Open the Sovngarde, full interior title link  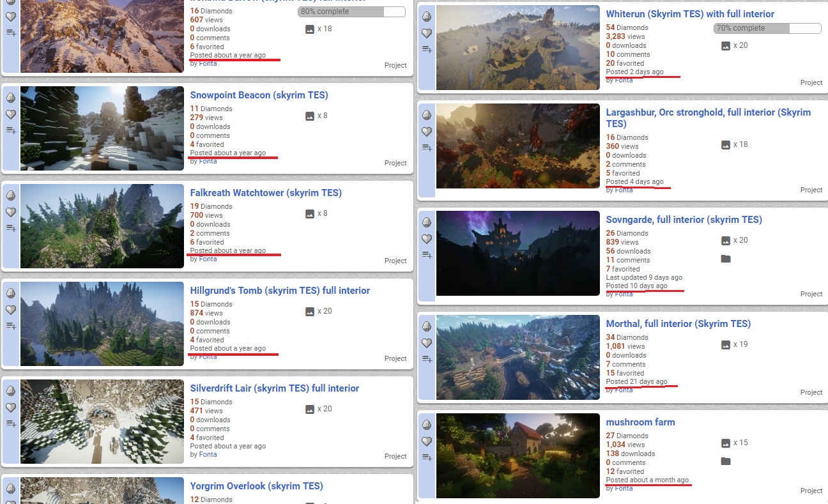click(684, 220)
